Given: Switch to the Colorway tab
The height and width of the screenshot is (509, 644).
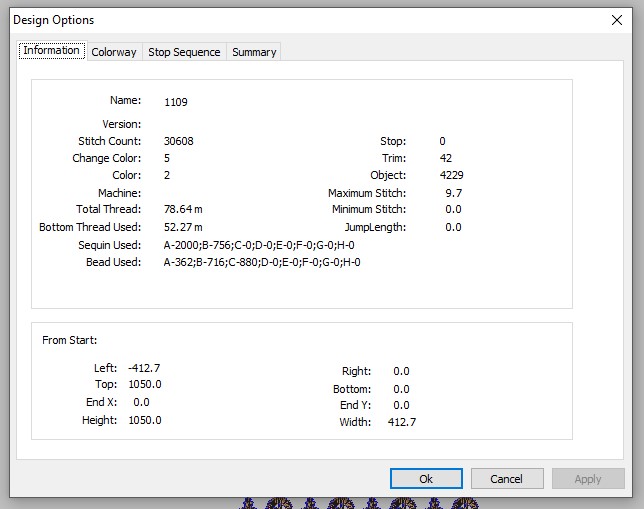Looking at the screenshot, I should tap(114, 52).
